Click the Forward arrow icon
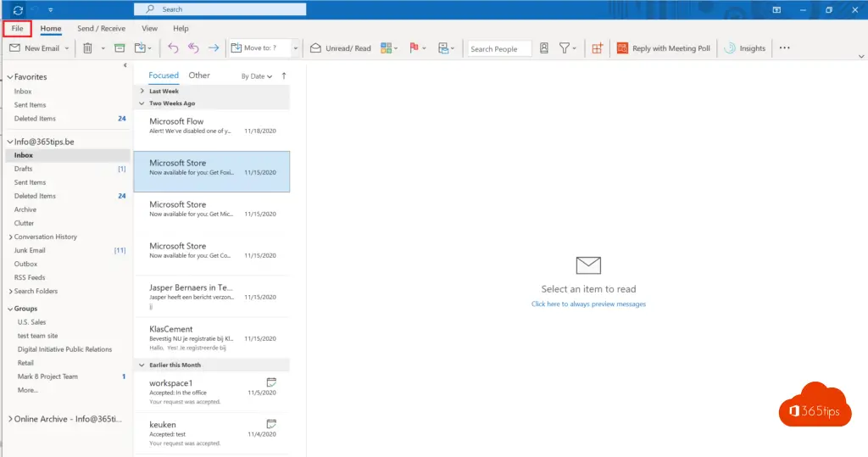Image resolution: width=868 pixels, height=457 pixels. (x=213, y=48)
